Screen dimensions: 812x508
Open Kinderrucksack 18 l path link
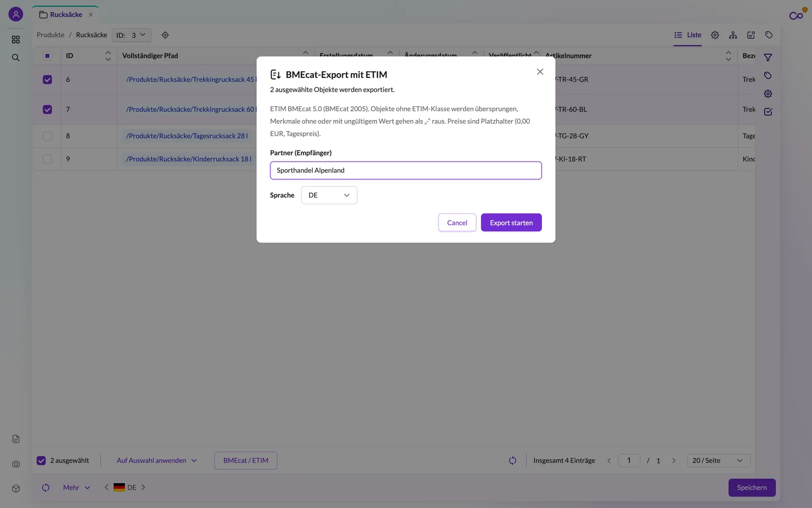click(188, 159)
